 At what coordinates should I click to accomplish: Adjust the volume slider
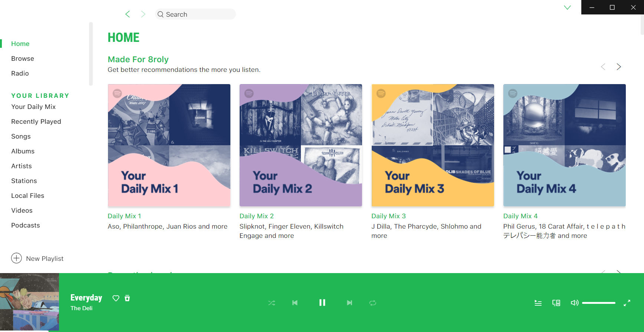tap(599, 303)
